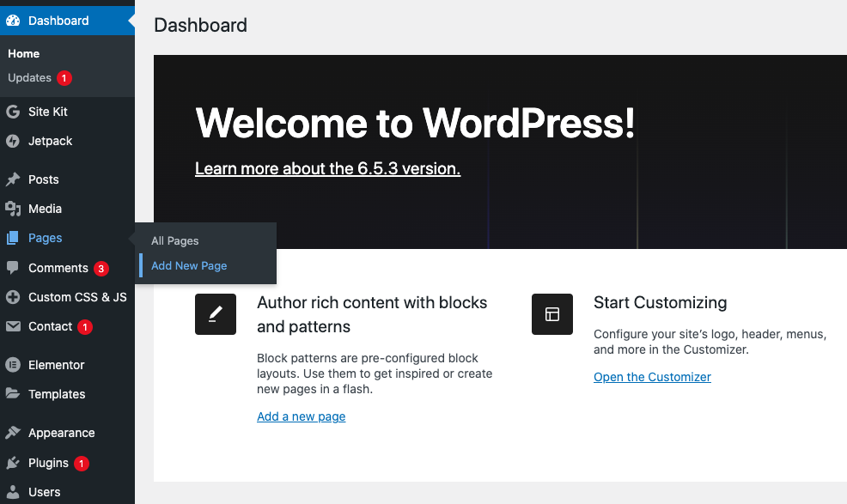The width and height of the screenshot is (847, 504).
Task: Open the Elementor menu label
Action: point(57,365)
